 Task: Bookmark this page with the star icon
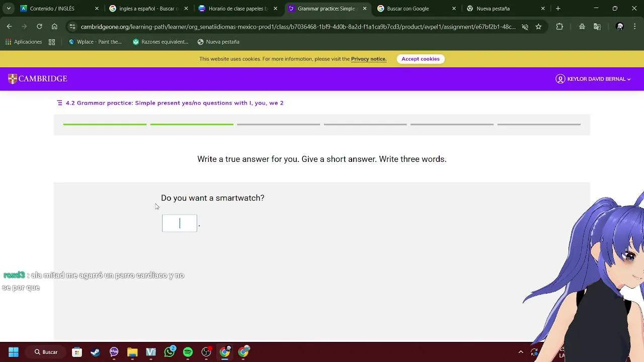[538, 27]
